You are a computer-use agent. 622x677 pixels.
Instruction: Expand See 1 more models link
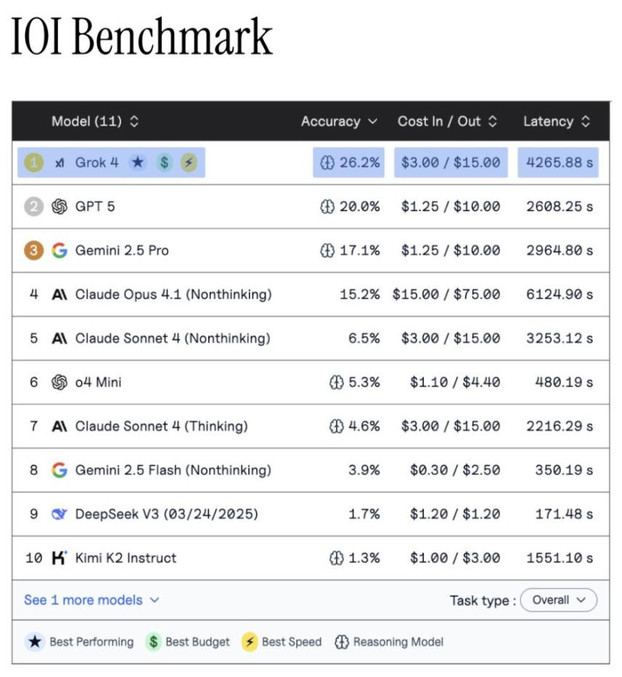click(91, 600)
